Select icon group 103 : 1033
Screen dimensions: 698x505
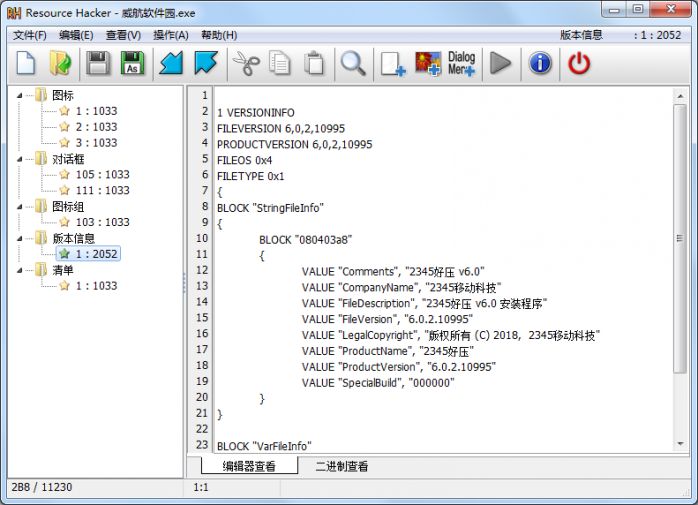(x=94, y=222)
